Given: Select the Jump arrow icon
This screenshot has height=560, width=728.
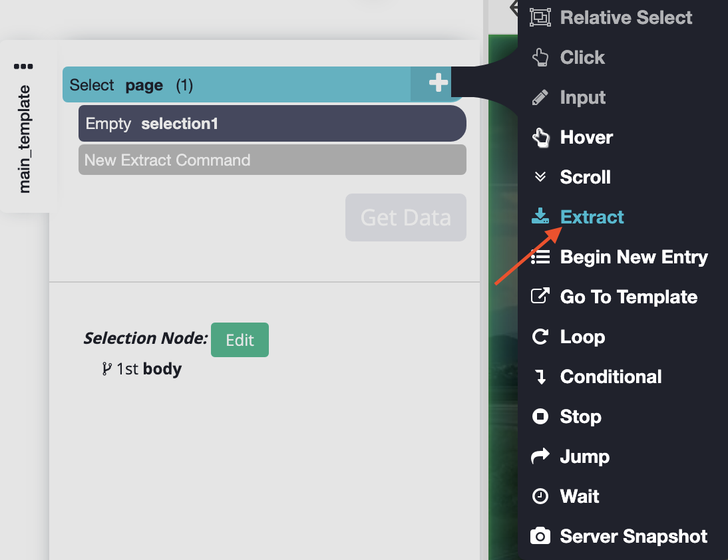Looking at the screenshot, I should [x=540, y=456].
